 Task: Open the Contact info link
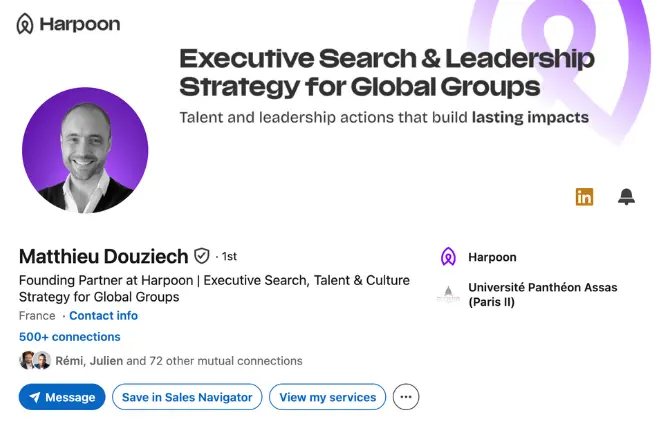tap(104, 315)
